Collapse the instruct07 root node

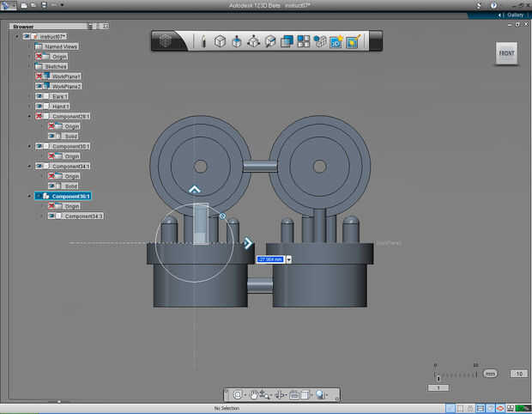17,37
